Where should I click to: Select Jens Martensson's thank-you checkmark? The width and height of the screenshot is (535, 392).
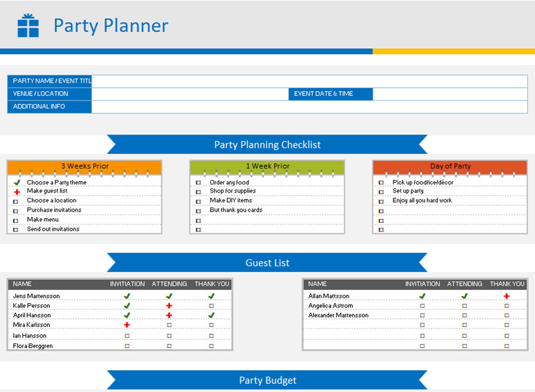[x=211, y=296]
